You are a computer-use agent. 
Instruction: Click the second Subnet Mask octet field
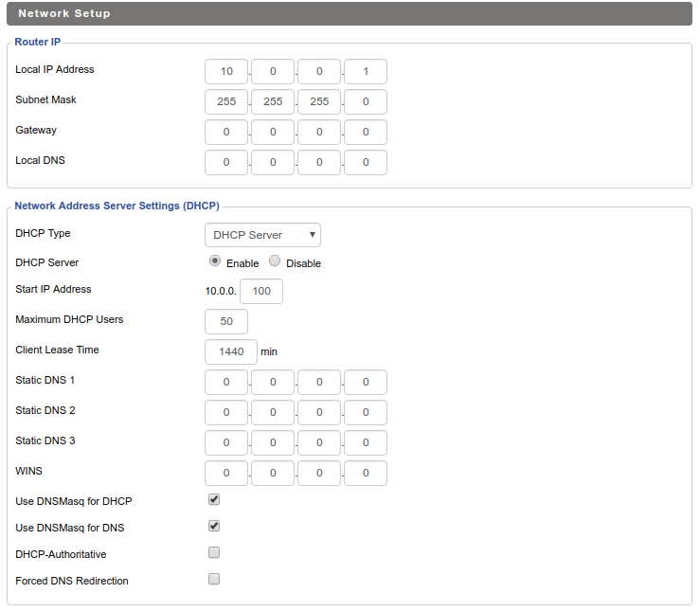273,101
